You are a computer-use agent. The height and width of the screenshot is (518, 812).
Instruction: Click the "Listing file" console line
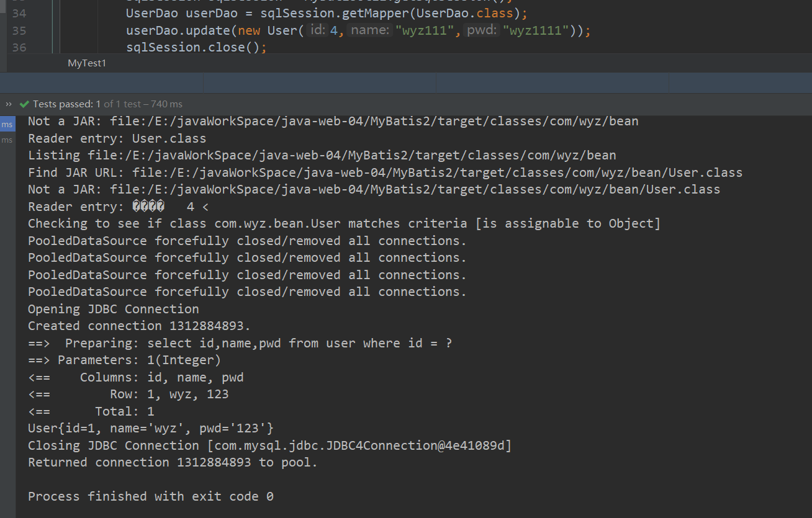(322, 155)
